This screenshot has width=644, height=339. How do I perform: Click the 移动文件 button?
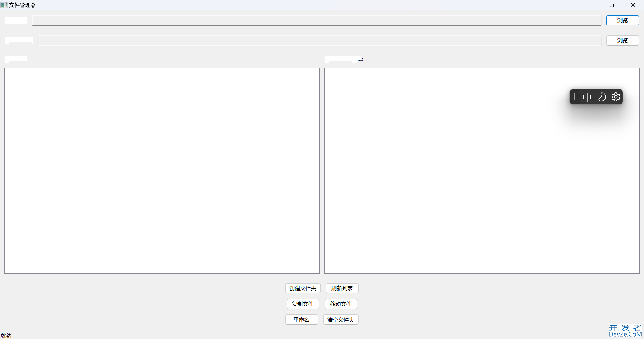(x=341, y=304)
